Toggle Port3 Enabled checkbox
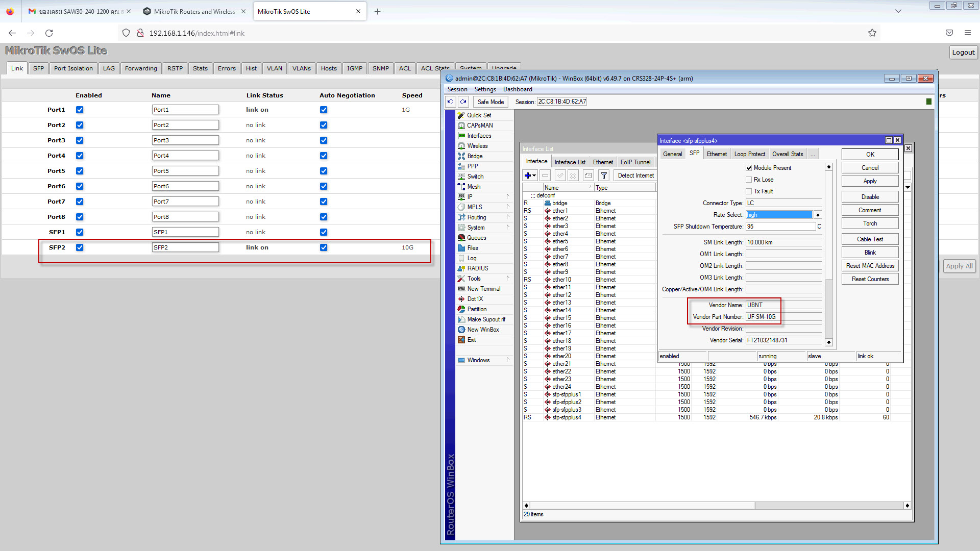This screenshot has height=551, width=980. pyautogui.click(x=80, y=140)
